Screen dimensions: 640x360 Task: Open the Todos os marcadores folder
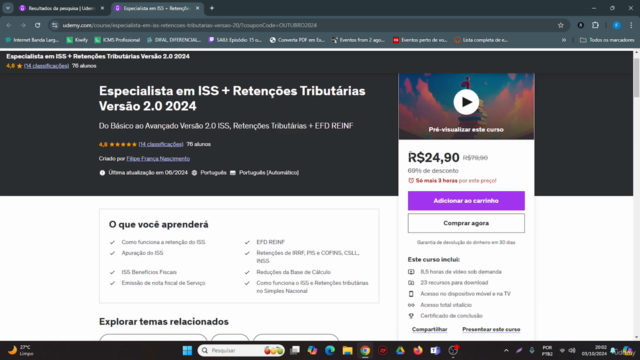coord(607,40)
